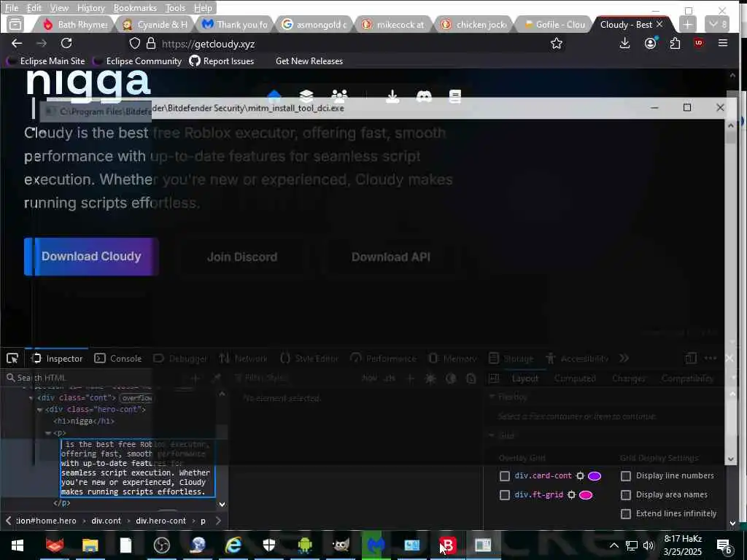Click the Search HTML field

point(96,378)
